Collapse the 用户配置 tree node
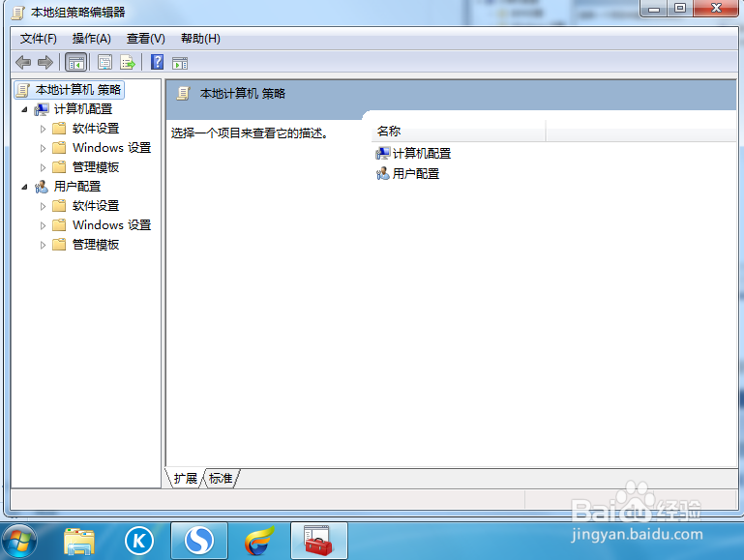The width and height of the screenshot is (744, 560). [25, 187]
